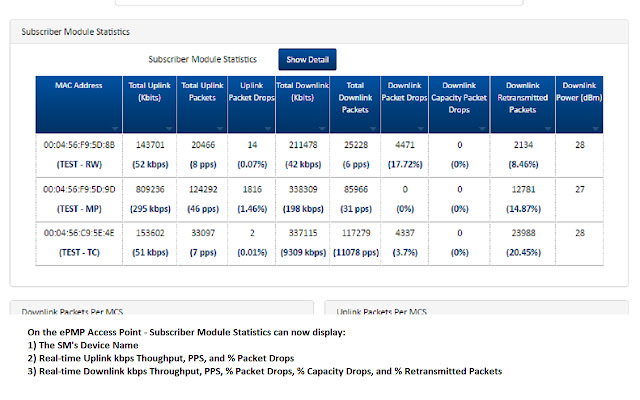Select Uplink Packets Per MCS panel title
The height and width of the screenshot is (400, 640).
(382, 311)
